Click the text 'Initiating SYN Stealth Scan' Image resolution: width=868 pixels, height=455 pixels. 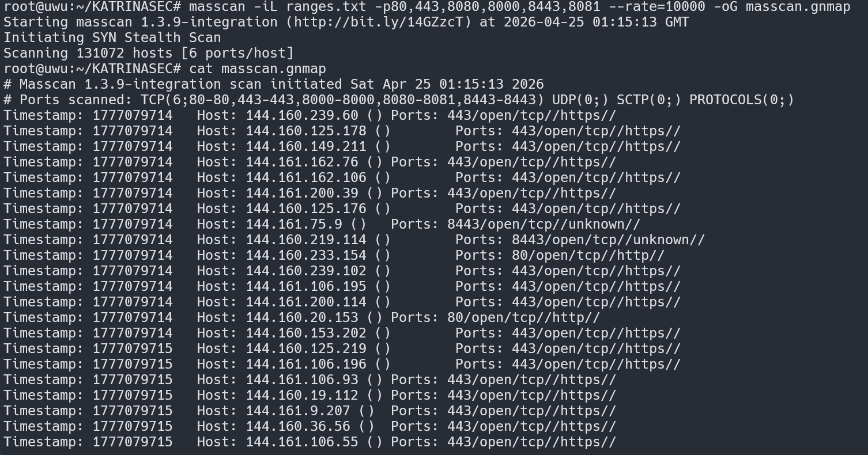[112, 38]
